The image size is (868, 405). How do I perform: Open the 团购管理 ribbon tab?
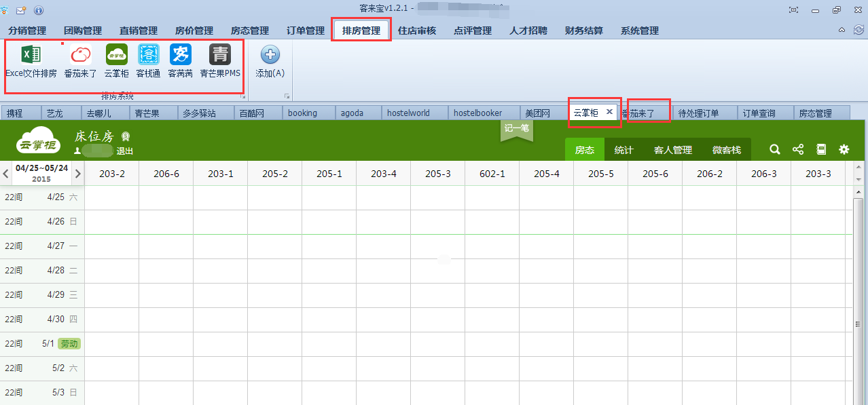click(83, 31)
